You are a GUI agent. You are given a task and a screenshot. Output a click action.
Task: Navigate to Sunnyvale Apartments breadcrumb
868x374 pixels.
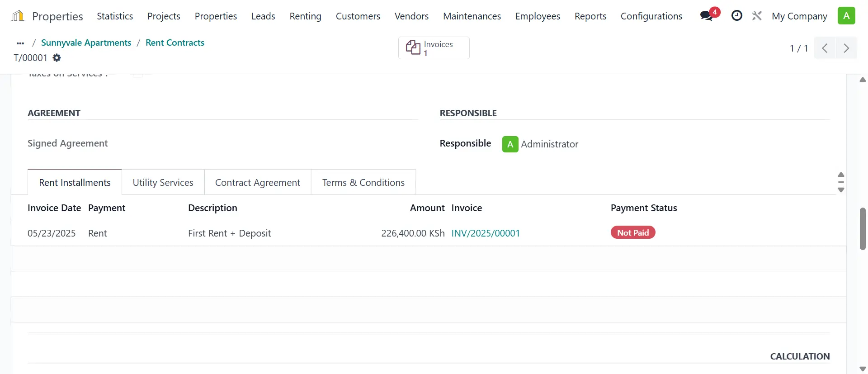coord(86,43)
